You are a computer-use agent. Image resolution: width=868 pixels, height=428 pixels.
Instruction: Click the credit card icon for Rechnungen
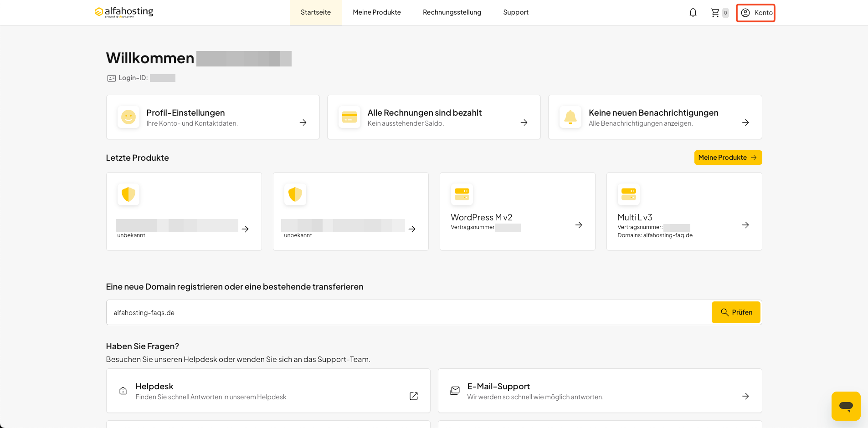(349, 117)
